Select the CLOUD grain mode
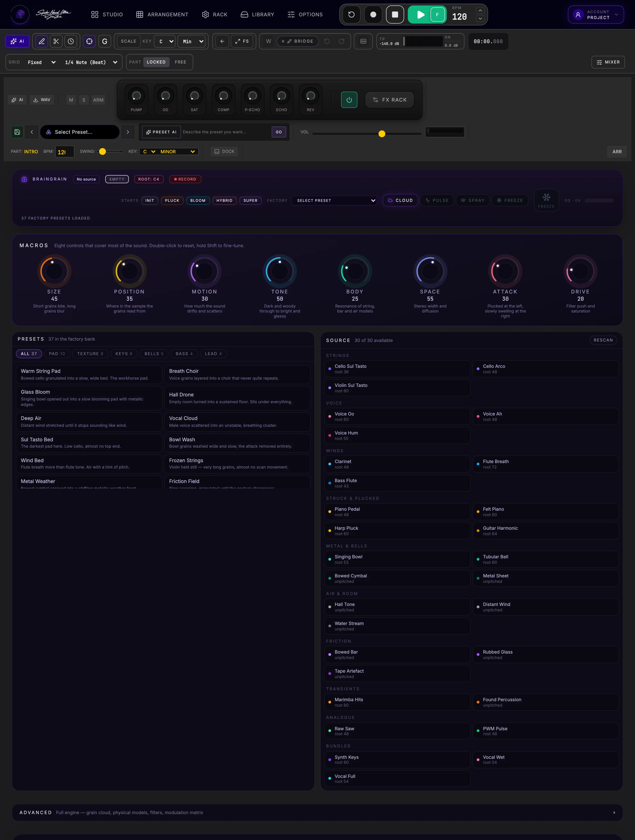The width and height of the screenshot is (635, 840). [x=400, y=200]
